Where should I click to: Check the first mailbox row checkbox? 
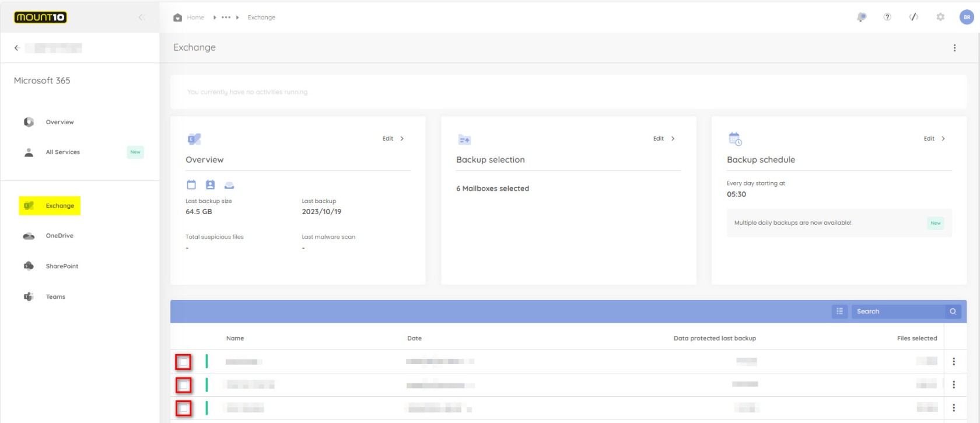[184, 362]
